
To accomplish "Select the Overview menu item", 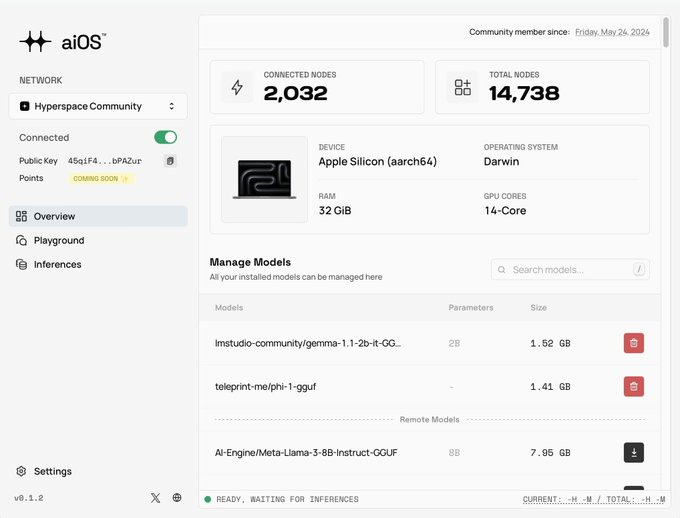I will 98,216.
